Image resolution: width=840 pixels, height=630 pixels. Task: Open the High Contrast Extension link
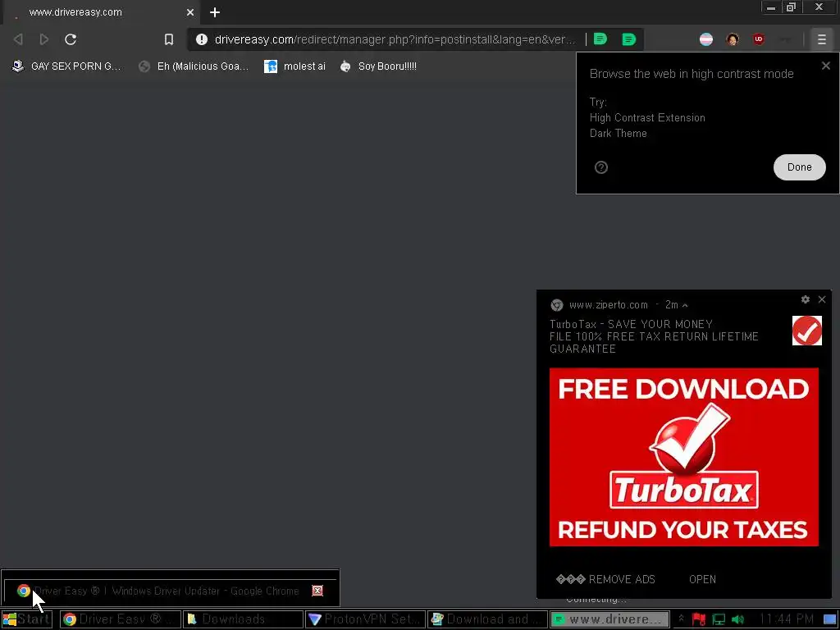[647, 118]
